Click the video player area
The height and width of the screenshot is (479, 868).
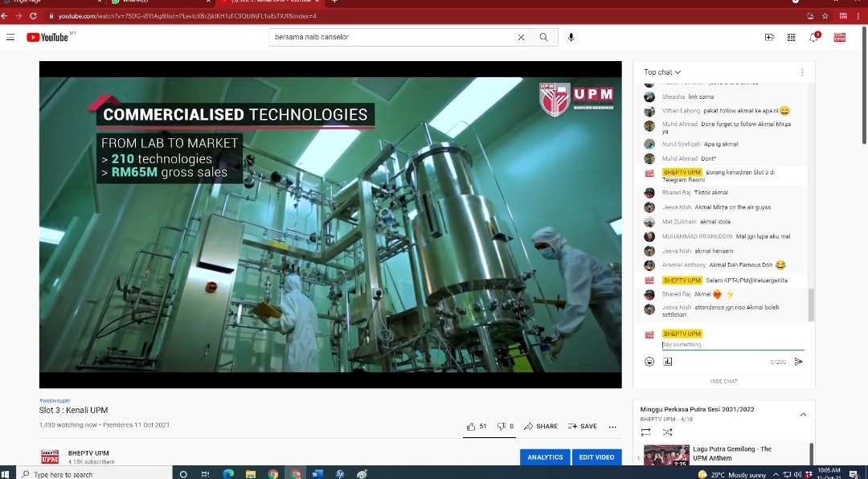click(x=330, y=224)
